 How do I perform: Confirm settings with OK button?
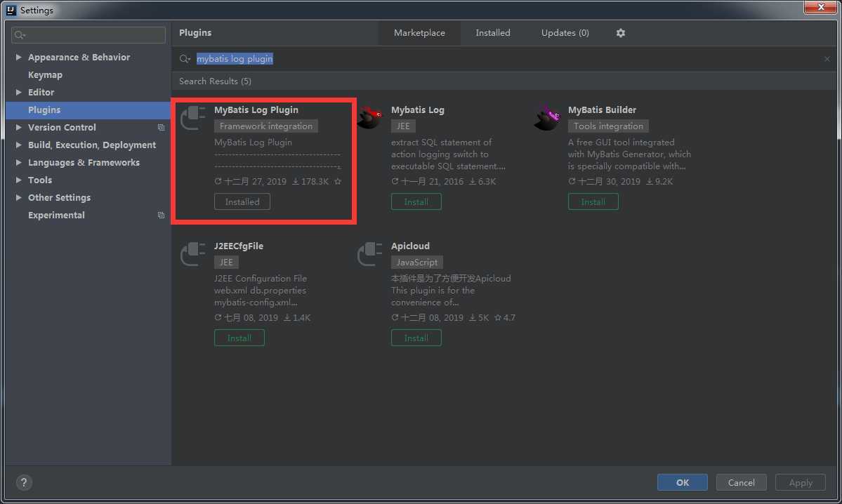click(x=683, y=482)
